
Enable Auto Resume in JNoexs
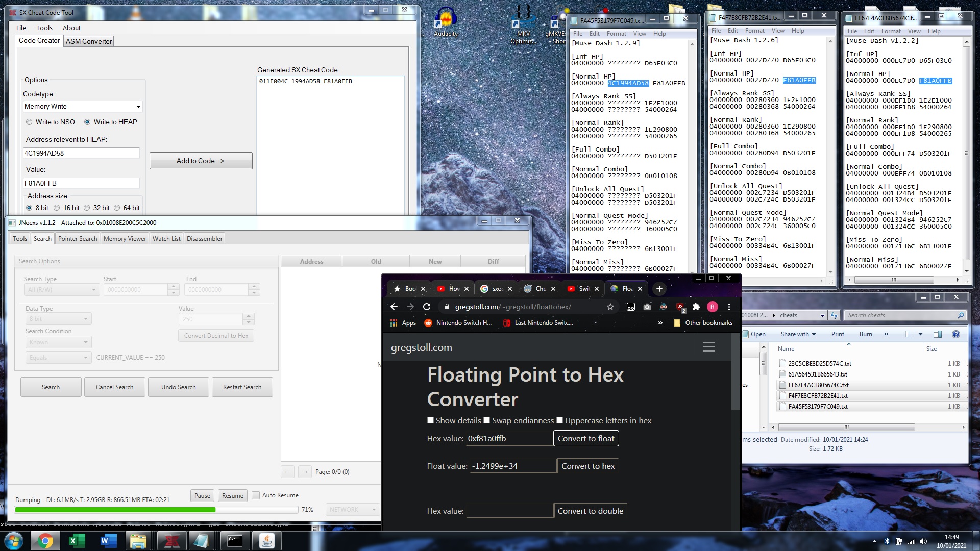point(256,495)
